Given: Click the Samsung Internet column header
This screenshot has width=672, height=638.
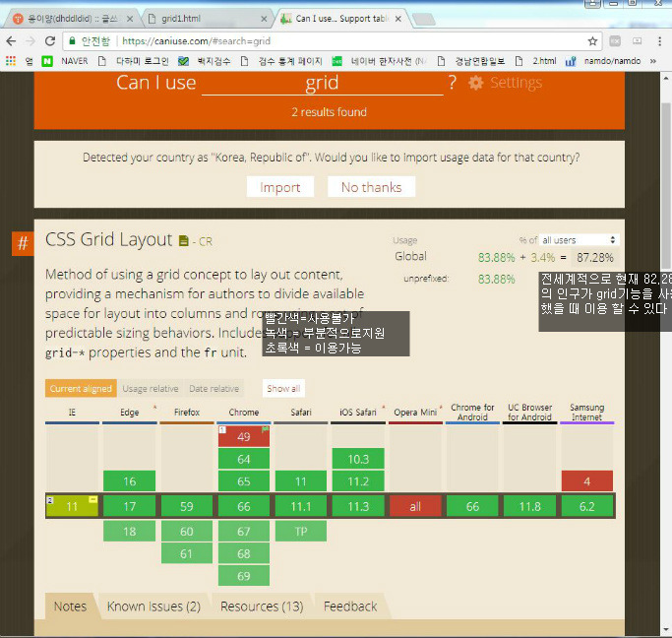Looking at the screenshot, I should point(587,412).
